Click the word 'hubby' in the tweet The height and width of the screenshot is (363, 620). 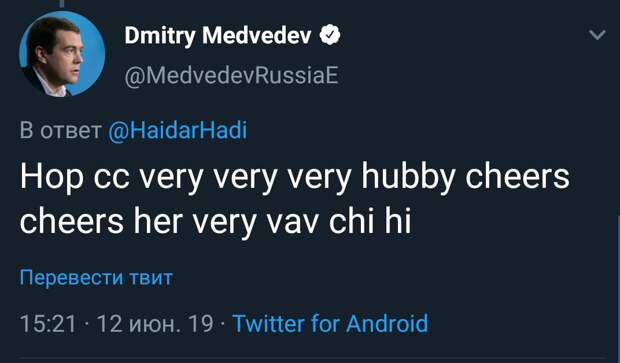tap(408, 177)
